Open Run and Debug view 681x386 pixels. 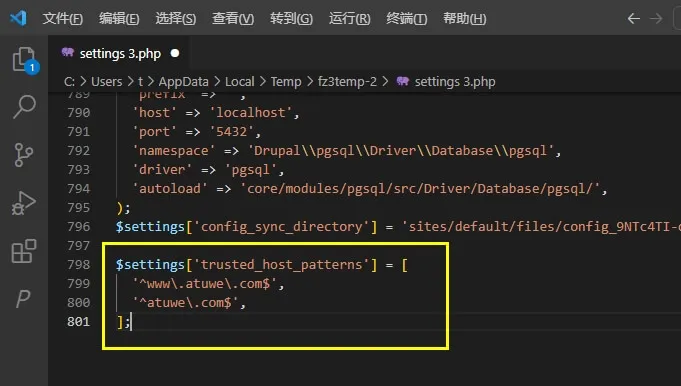pyautogui.click(x=24, y=203)
